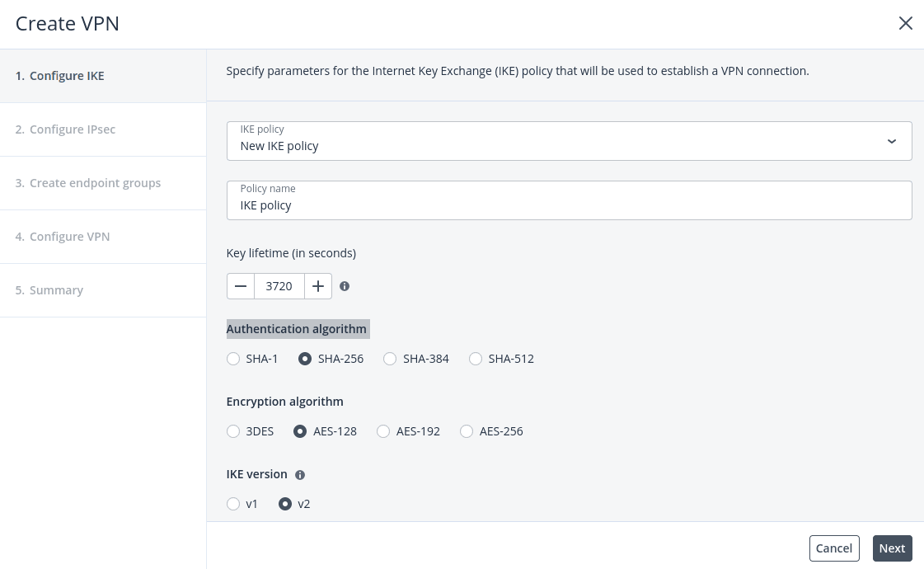
Task: Select the SHA-512 authentication algorithm
Action: (x=476, y=359)
